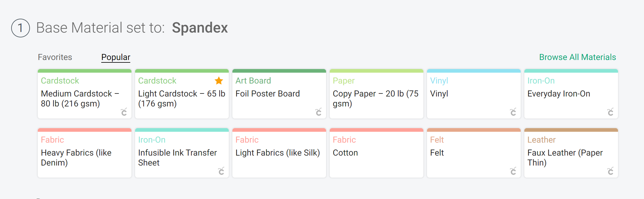Image resolution: width=644 pixels, height=199 pixels.
Task: Switch to the Favorites tab
Action: (55, 57)
